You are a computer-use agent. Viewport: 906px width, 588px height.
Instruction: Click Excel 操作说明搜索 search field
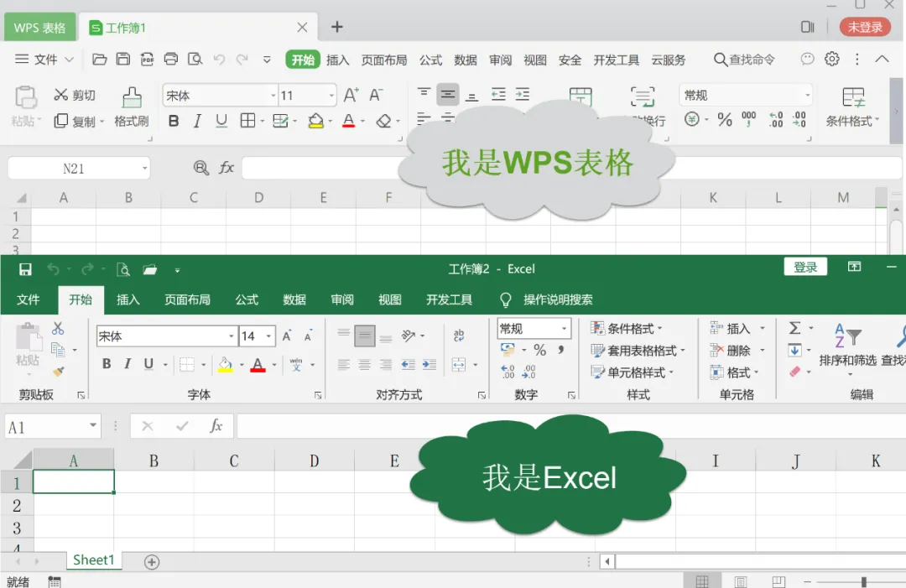[x=558, y=299]
